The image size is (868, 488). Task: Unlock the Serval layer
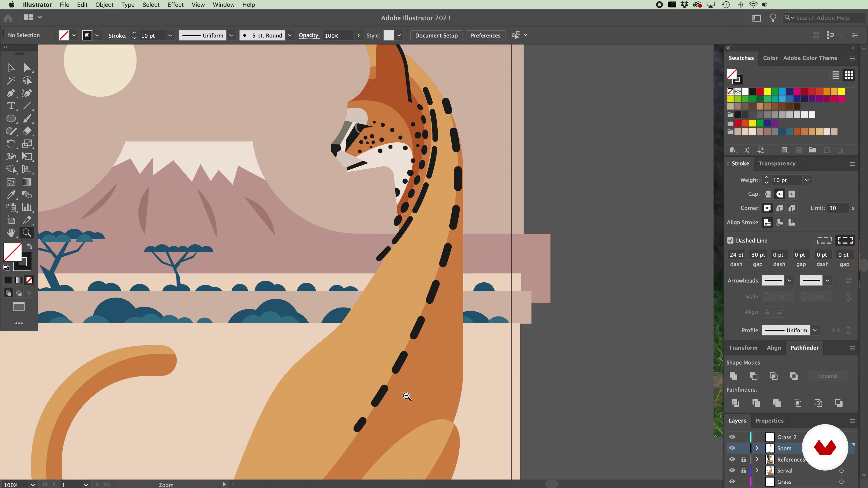(744, 470)
